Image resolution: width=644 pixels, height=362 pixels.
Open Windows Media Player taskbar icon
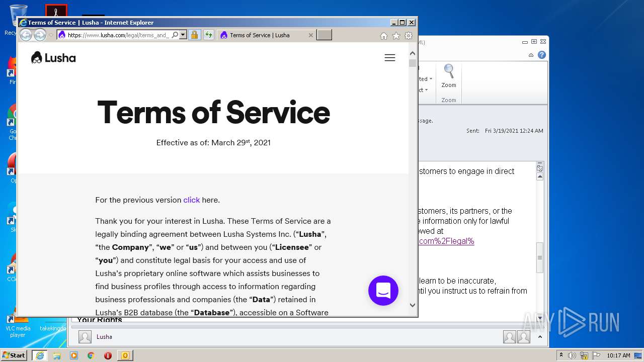pos(74,355)
